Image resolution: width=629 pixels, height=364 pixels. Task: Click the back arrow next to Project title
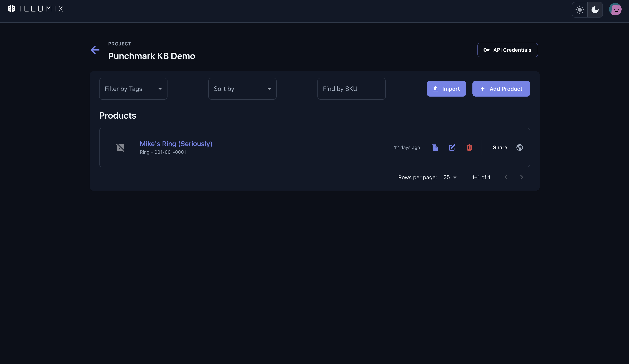[x=95, y=50]
